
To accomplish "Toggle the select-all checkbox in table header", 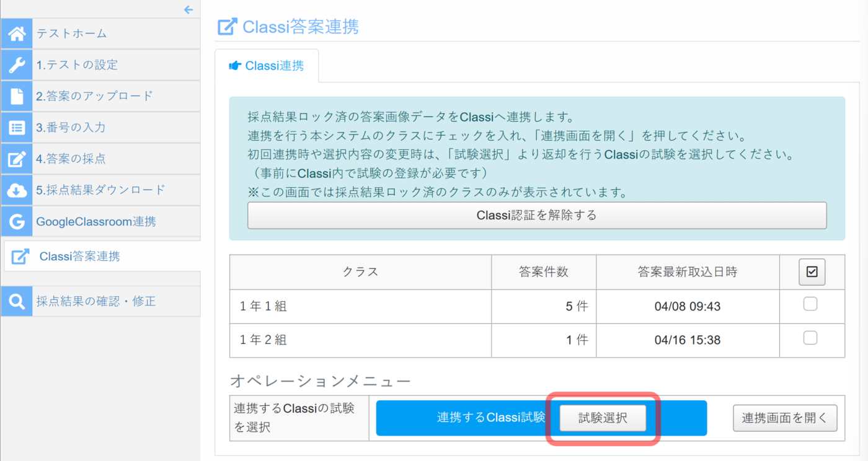I will (x=812, y=272).
